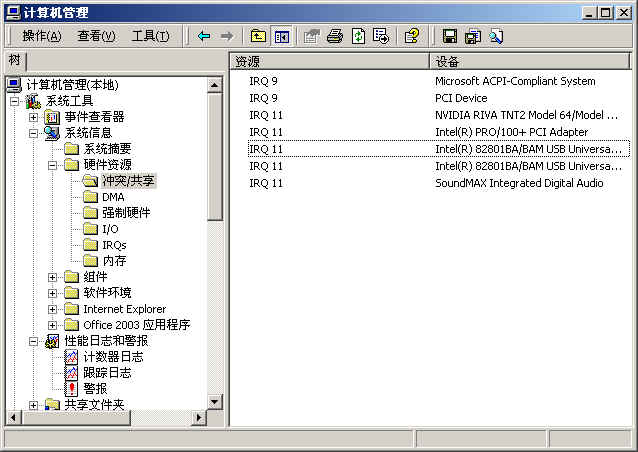Select the 系统摘要 folder
638x452 pixels.
point(107,149)
